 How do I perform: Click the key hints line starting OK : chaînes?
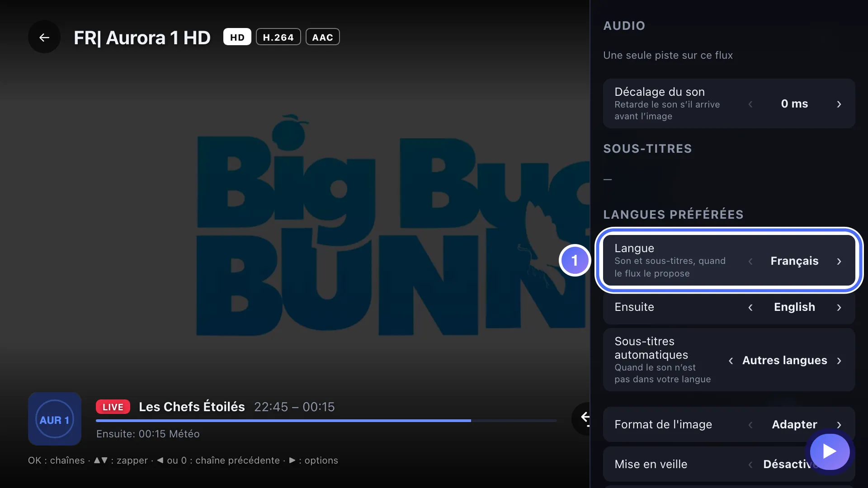183,460
